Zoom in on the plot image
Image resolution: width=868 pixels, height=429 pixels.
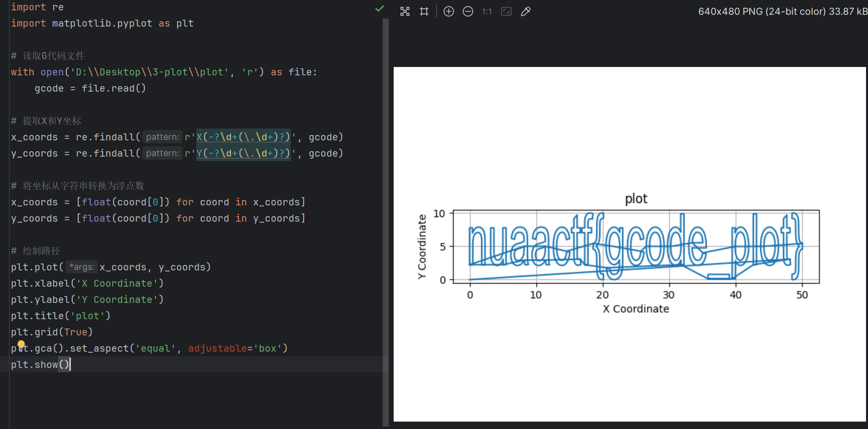click(449, 11)
